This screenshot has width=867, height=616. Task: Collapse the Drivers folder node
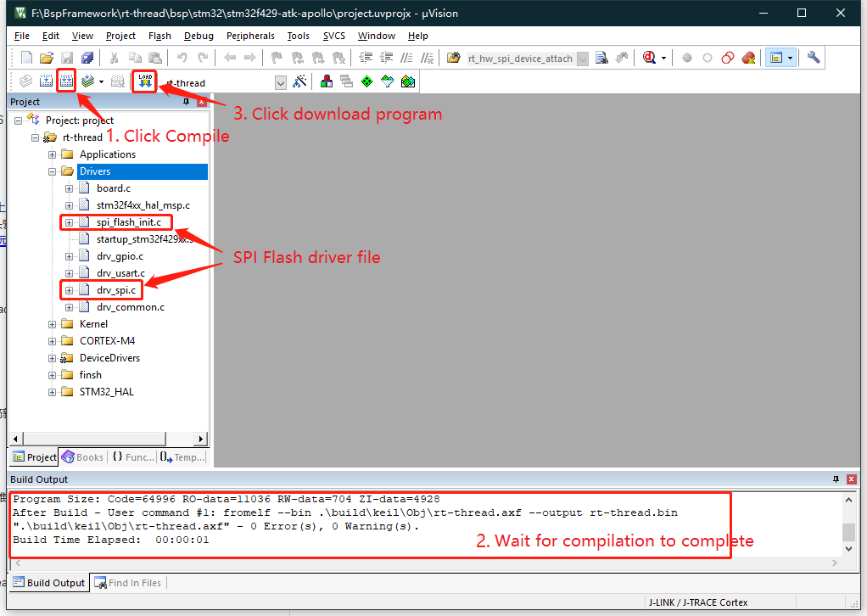coord(53,171)
